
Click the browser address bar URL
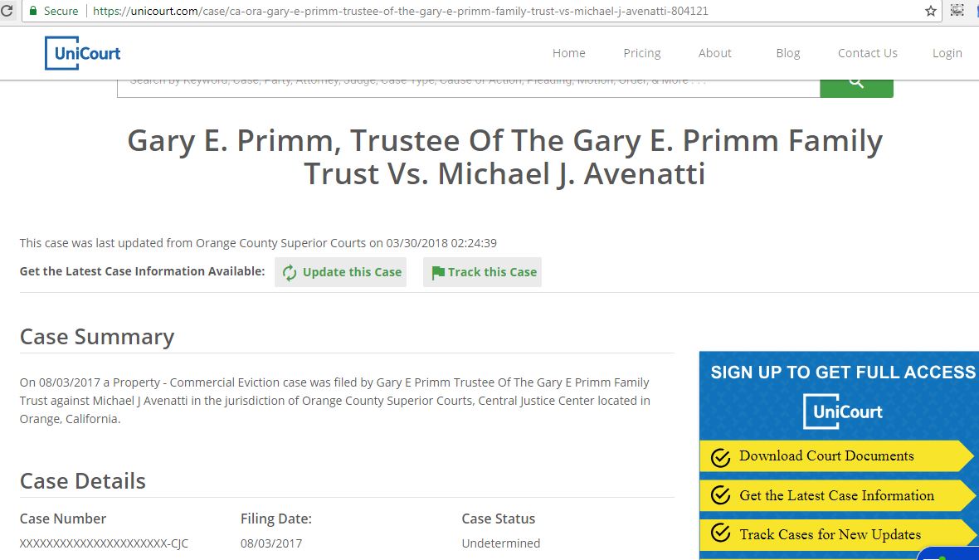tap(400, 11)
